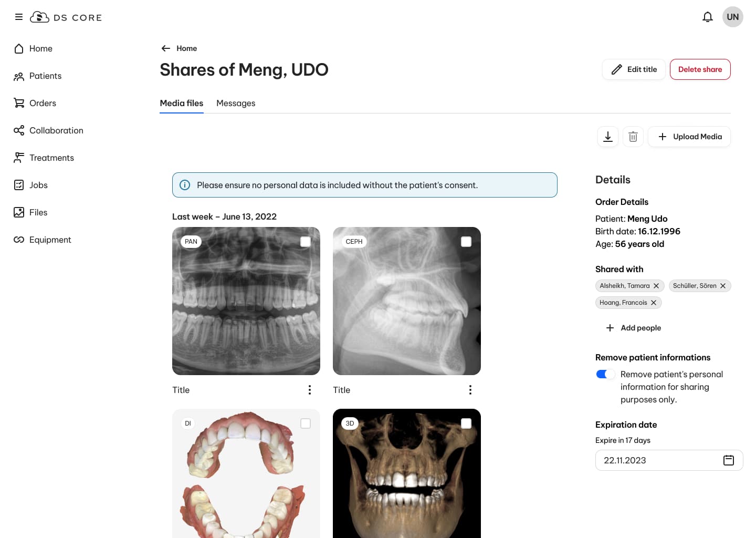Viewport: 756px width, 538px height.
Task: Click the Title caption under CEPH image
Action: pos(342,390)
